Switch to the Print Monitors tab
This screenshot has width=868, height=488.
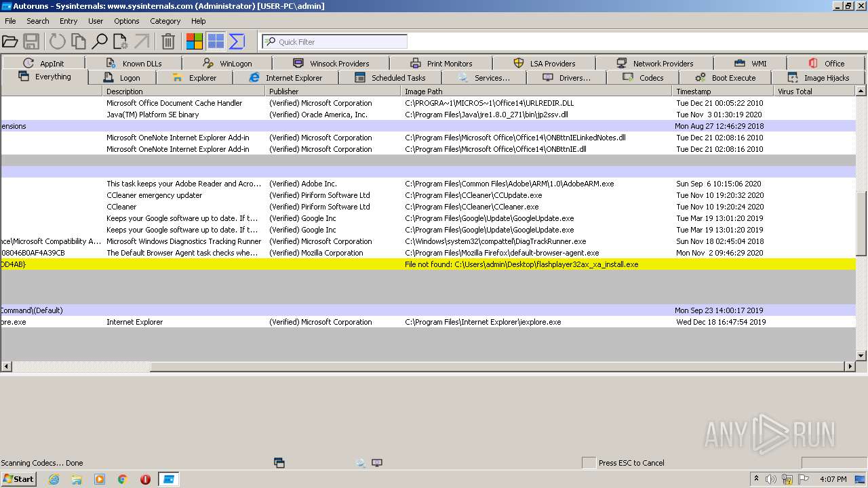click(x=441, y=63)
